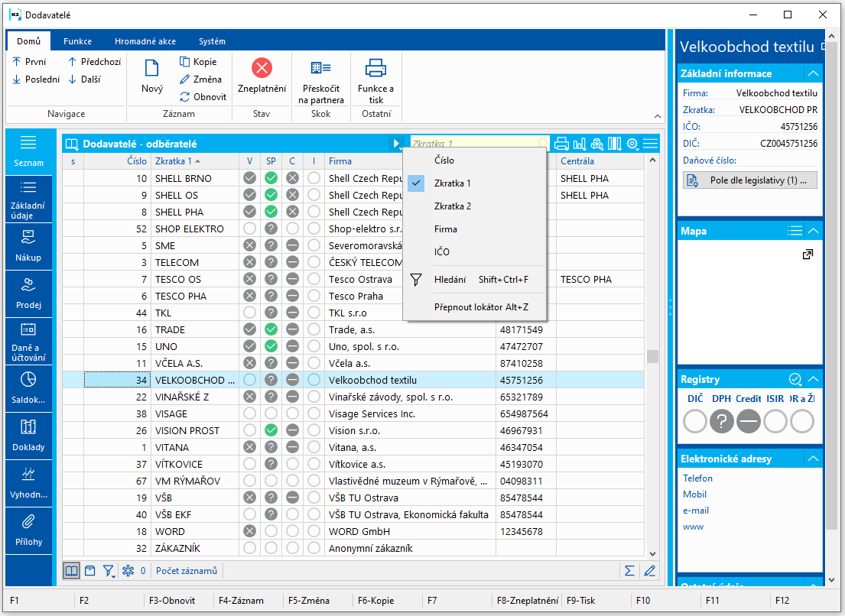This screenshot has width=845, height=616.
Task: Click the Zneplatnění red X icon
Action: [x=262, y=69]
